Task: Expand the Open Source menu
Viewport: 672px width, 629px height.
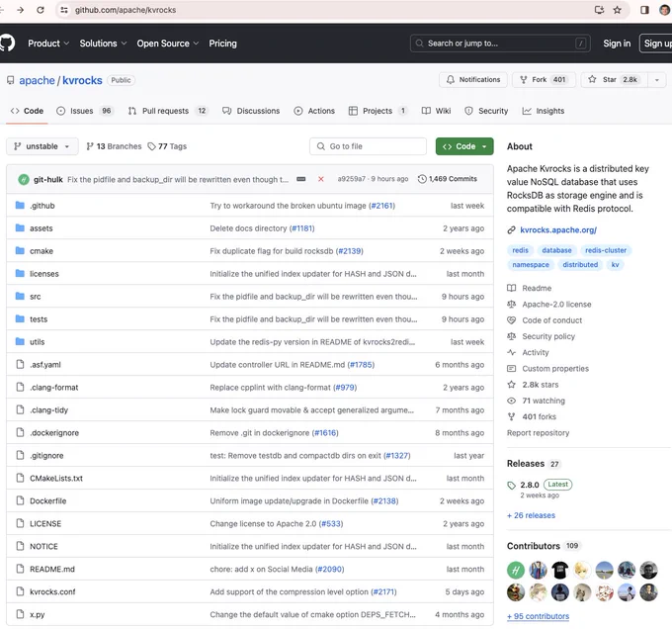Action: 168,44
